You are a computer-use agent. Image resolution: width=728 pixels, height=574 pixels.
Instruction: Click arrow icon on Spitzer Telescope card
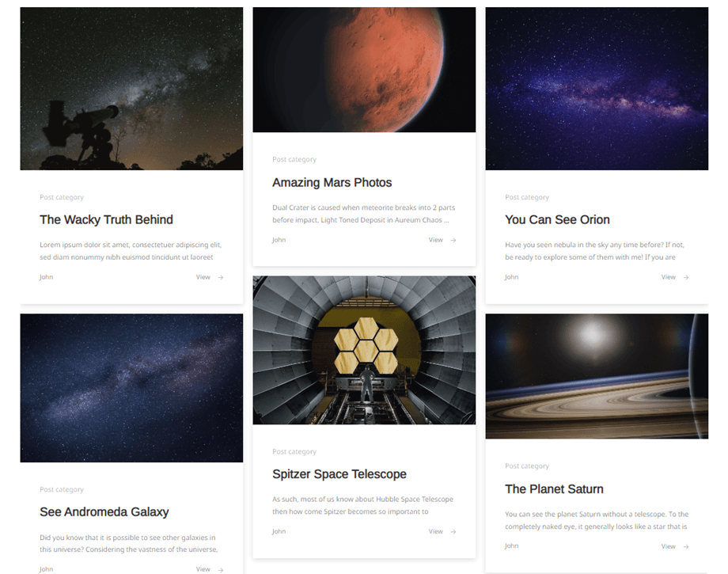[x=453, y=532]
